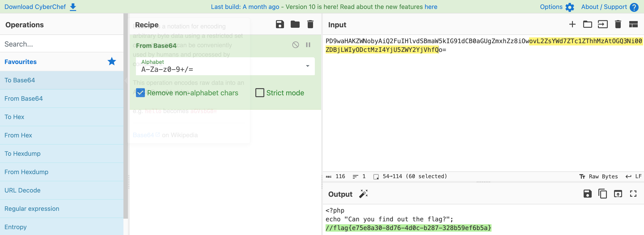Clear input and output with the trash icon
Viewport: 644px width, 235px height.
tap(618, 24)
